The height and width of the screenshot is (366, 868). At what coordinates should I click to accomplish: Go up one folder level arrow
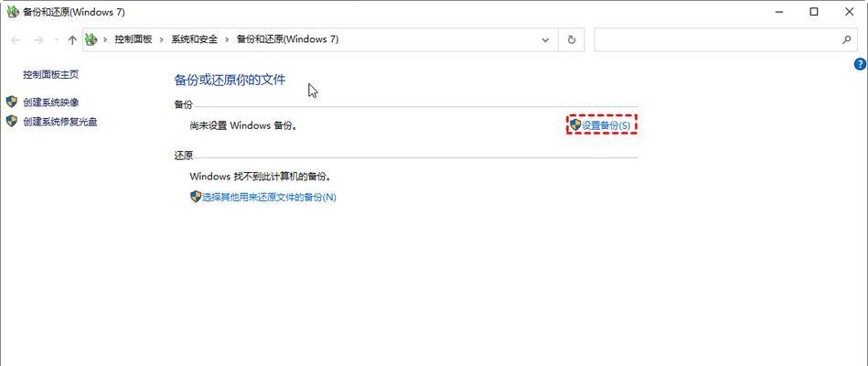coord(72,40)
